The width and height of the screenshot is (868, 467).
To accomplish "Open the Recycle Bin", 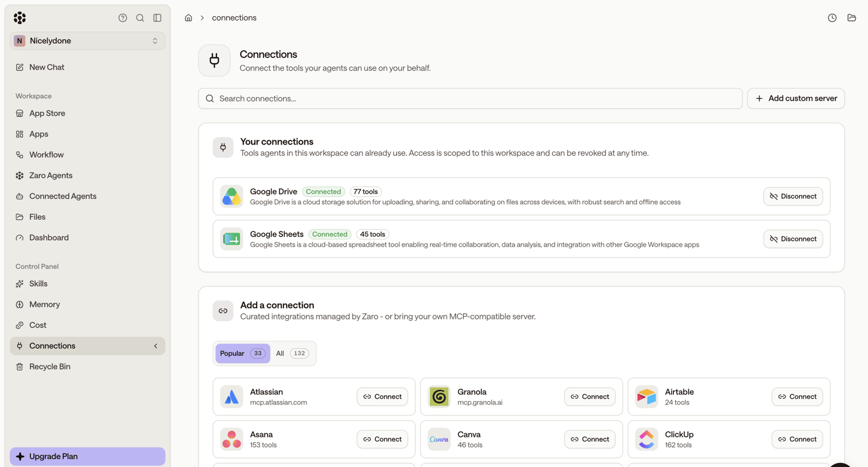I will pos(87,367).
